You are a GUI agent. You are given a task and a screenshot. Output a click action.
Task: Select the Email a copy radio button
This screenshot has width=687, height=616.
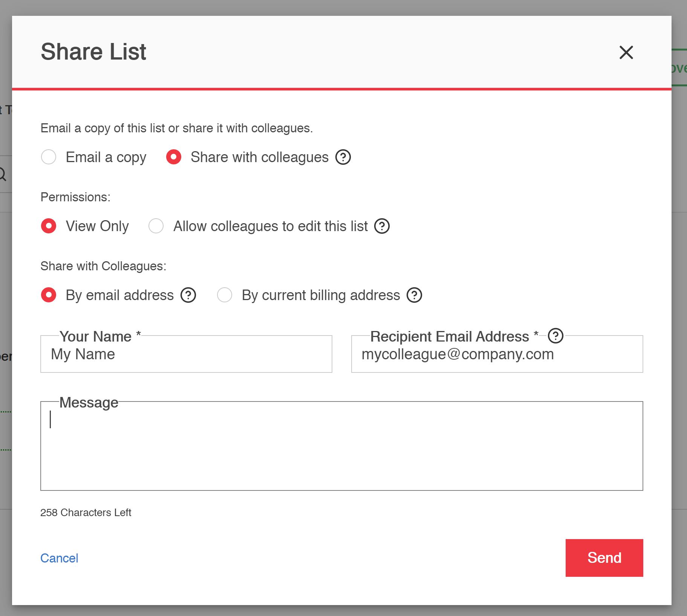point(49,157)
